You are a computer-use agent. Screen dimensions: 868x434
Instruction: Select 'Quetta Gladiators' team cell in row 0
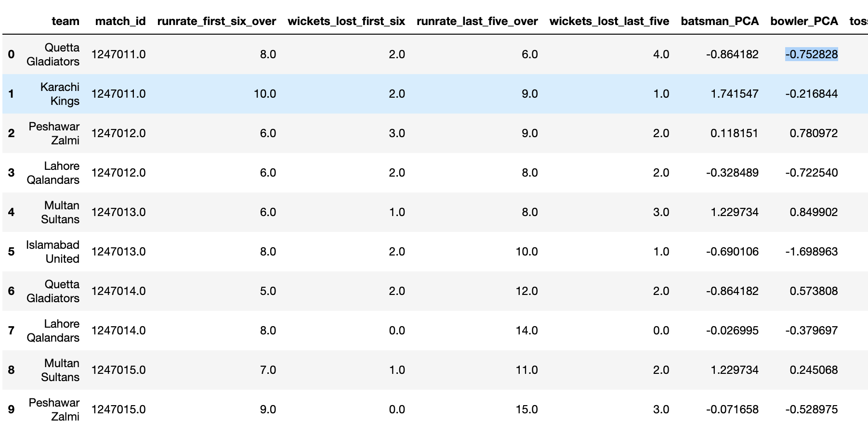coord(53,54)
